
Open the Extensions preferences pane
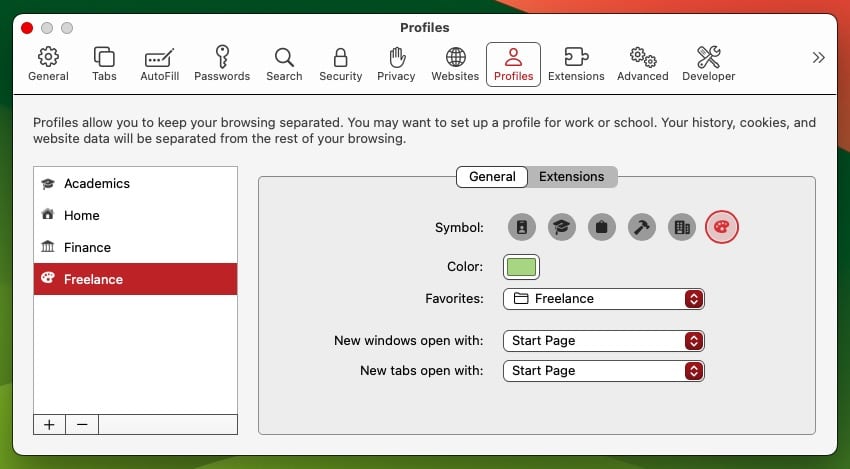(576, 64)
